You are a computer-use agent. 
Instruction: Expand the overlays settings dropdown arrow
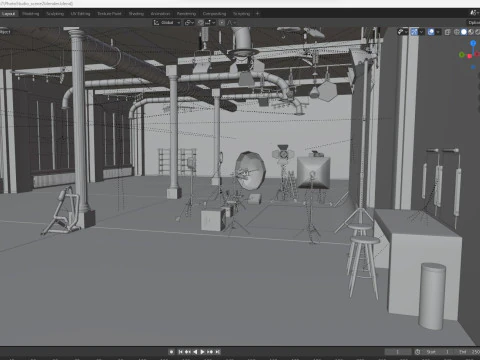coord(438,32)
